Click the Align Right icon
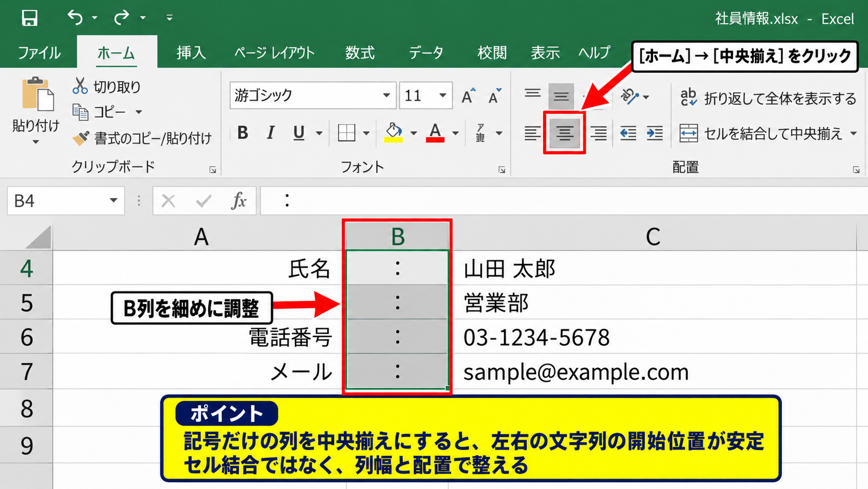This screenshot has height=489, width=868. (599, 134)
